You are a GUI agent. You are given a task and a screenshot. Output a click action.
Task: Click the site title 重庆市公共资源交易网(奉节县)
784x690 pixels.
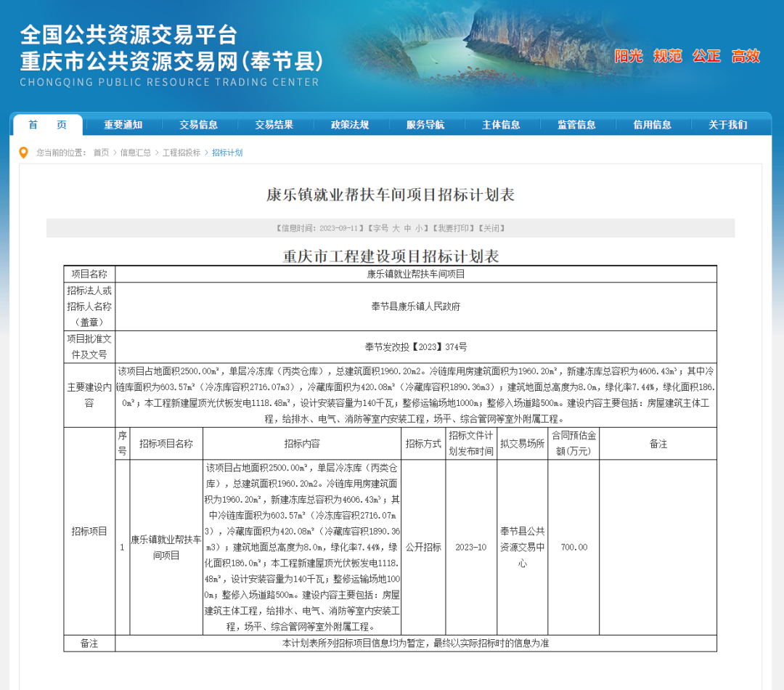172,62
